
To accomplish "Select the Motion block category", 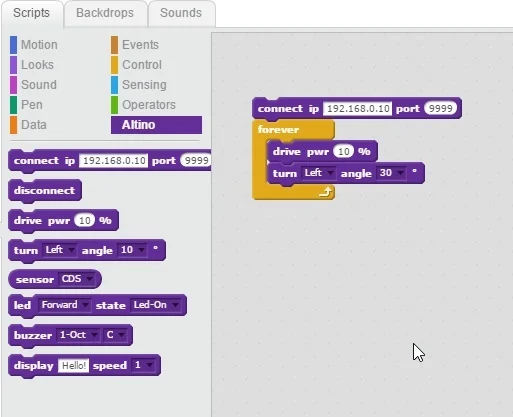I will pos(39,45).
